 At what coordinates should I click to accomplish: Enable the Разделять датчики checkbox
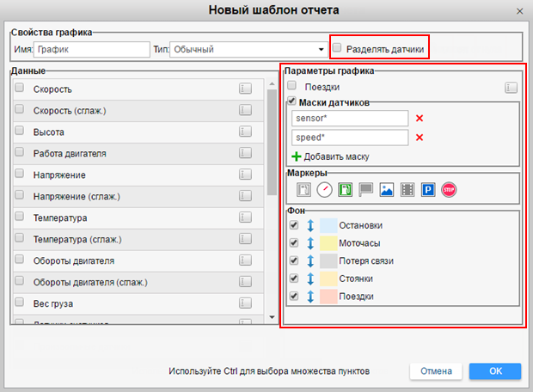(338, 49)
